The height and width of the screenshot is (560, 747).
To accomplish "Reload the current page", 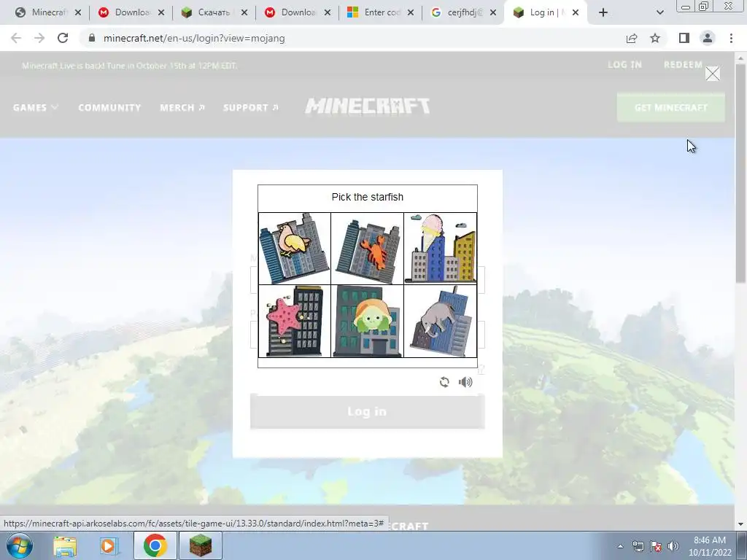I will [x=63, y=38].
